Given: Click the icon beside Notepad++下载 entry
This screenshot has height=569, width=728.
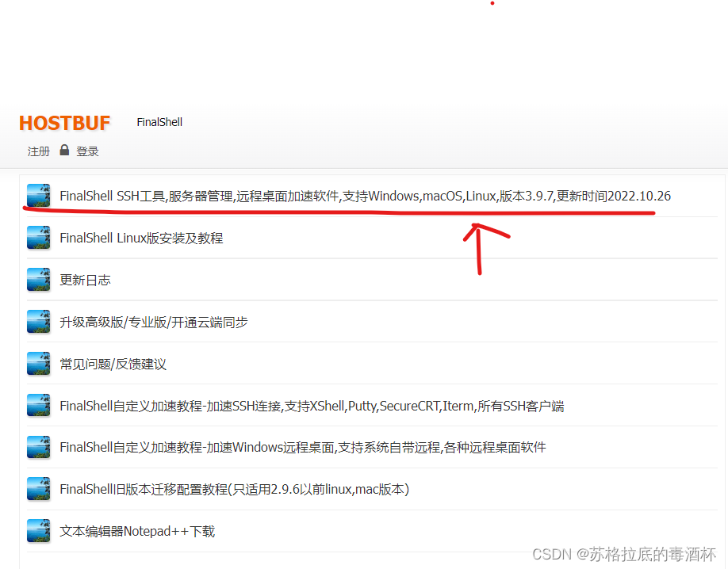Looking at the screenshot, I should pos(38,531).
